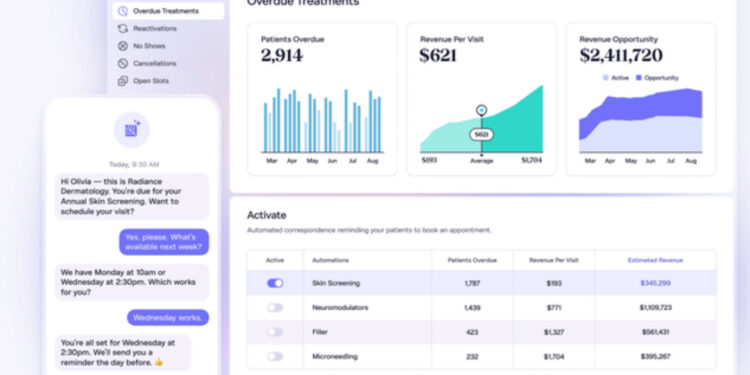
Task: Click the $193 revenue per visit cell
Action: (554, 283)
